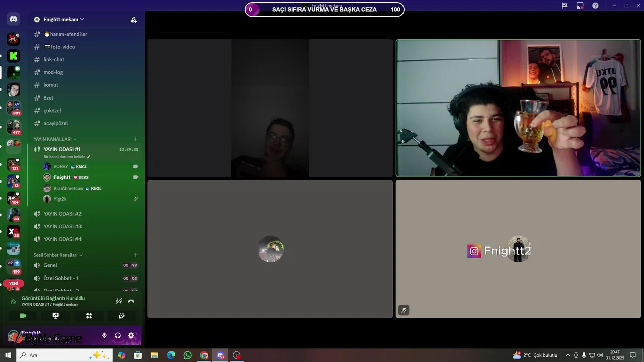Click the share your screen icon
644x362 pixels.
click(56, 316)
